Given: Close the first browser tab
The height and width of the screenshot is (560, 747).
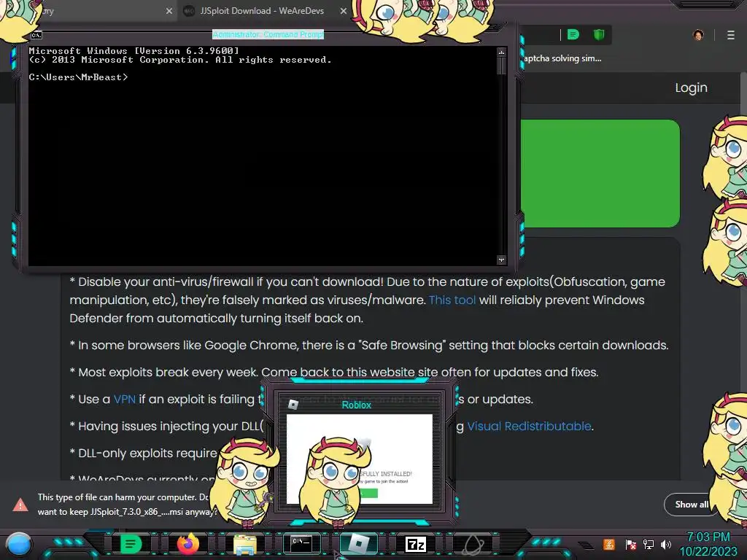Looking at the screenshot, I should 169,10.
